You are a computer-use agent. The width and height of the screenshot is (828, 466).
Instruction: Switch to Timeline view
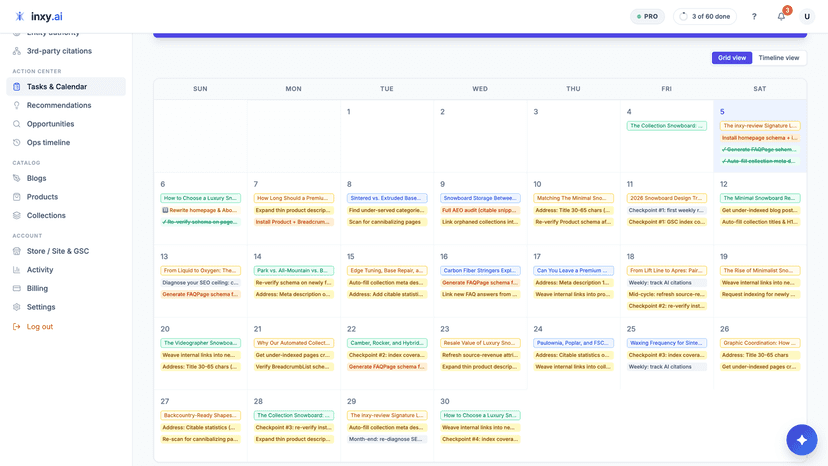click(779, 58)
